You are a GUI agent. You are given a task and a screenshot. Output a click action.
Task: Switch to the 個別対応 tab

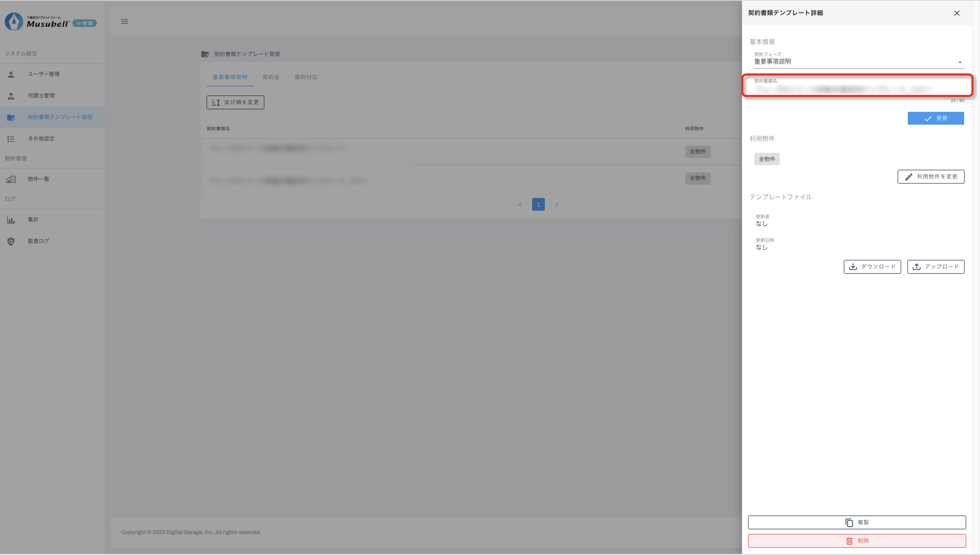(306, 77)
